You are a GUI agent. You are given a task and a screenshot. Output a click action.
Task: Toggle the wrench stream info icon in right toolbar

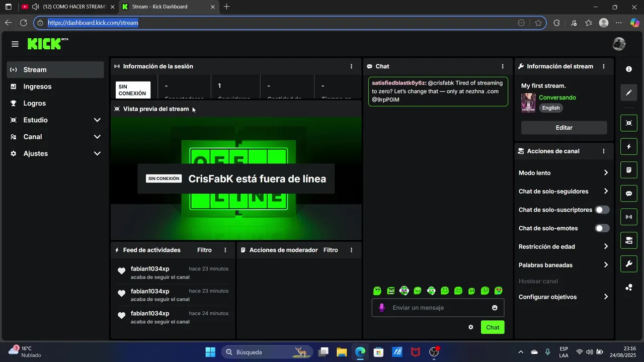[x=629, y=264]
